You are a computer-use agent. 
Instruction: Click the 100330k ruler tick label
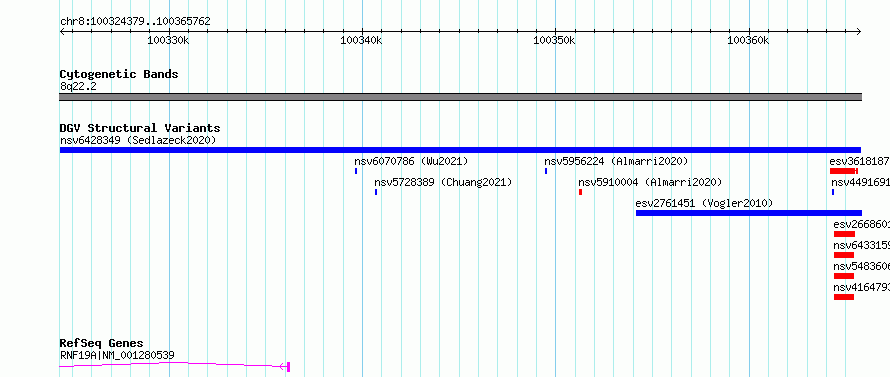168,40
